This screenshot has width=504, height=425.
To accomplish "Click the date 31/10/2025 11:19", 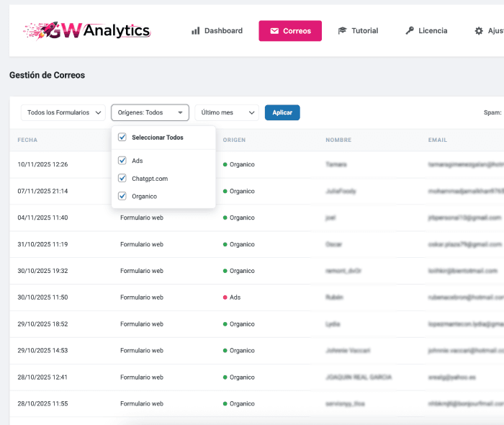I will pyautogui.click(x=42, y=244).
